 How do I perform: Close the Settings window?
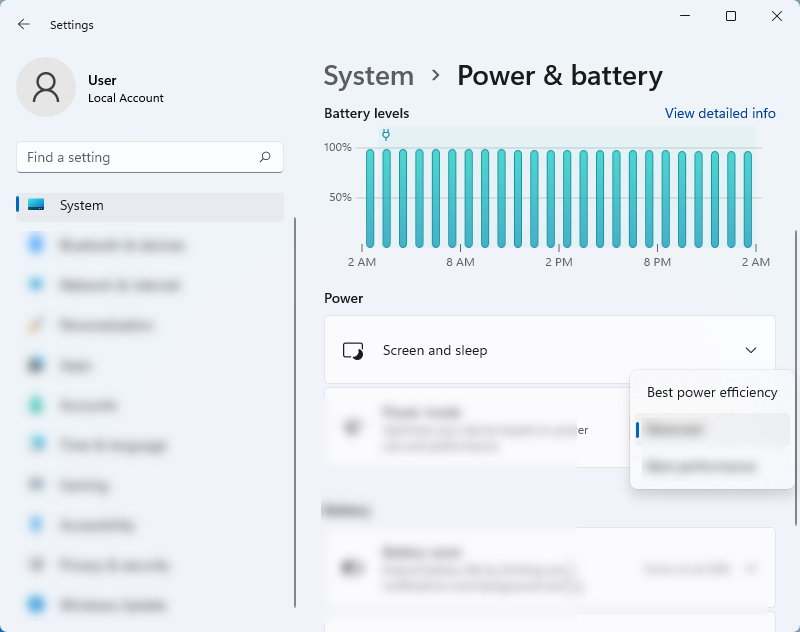[777, 16]
